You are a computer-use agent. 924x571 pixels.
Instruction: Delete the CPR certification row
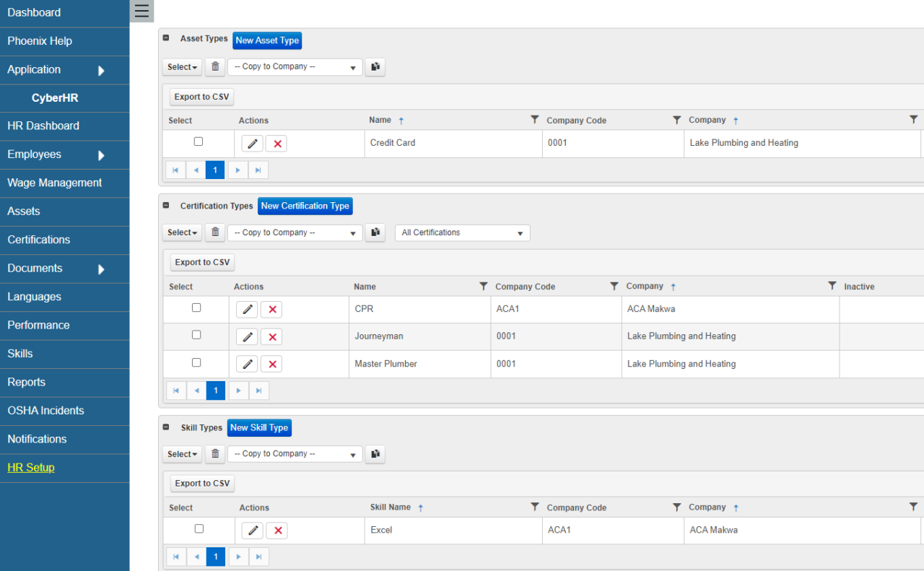click(x=271, y=309)
